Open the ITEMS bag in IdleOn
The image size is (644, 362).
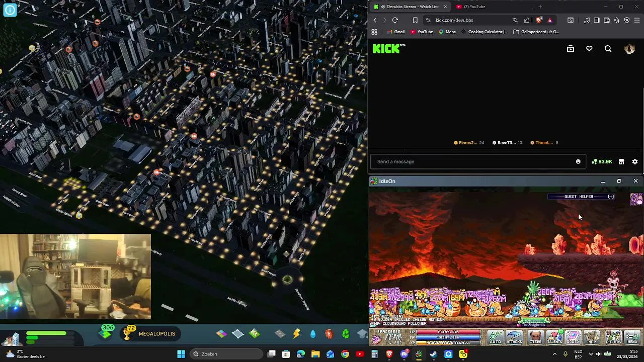pyautogui.click(x=536, y=337)
